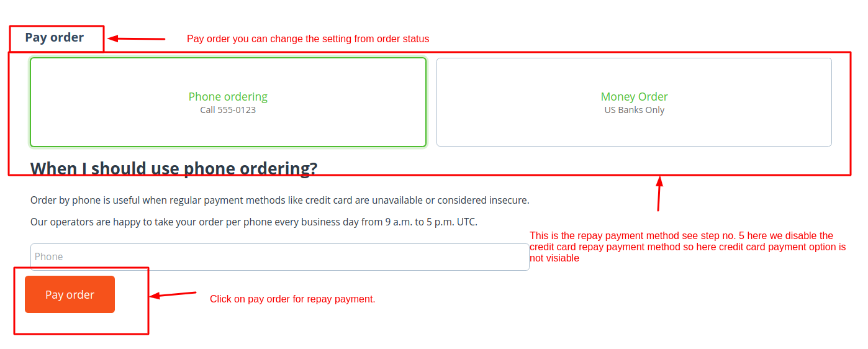Click the upward red arrow below payment methods
868x349 pixels.
[659, 194]
